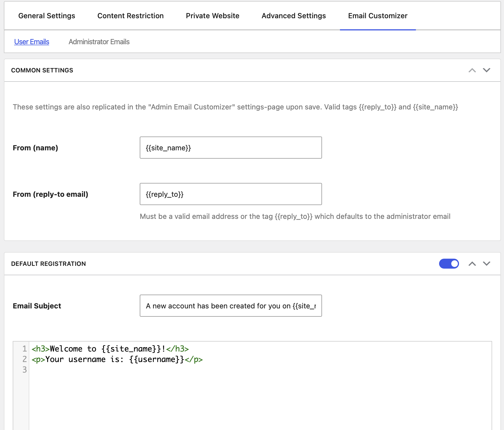This screenshot has height=430, width=504.
Task: Click the 'These settings are also replicated' note
Action: (x=235, y=107)
